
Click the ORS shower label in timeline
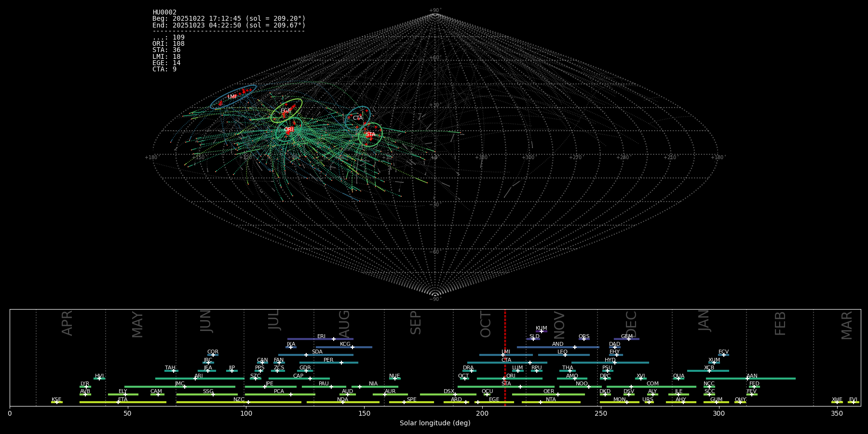(584, 337)
